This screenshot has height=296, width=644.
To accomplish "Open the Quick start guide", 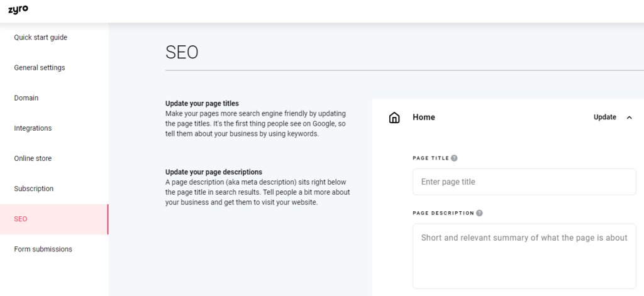I will coord(41,38).
